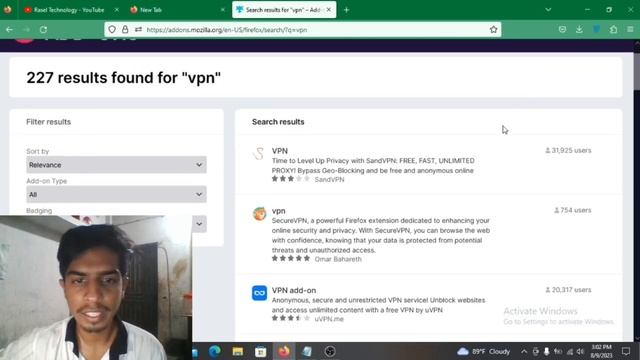Show hidden system tray icons
Screen dimensions: 640x360
(524, 351)
